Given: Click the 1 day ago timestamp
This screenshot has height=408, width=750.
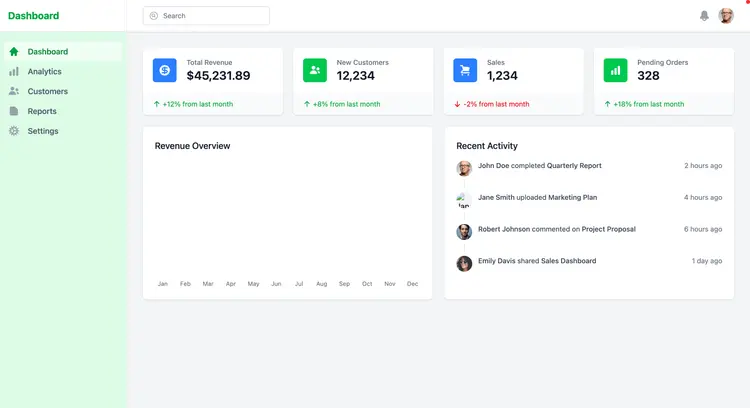Looking at the screenshot, I should pos(707,261).
